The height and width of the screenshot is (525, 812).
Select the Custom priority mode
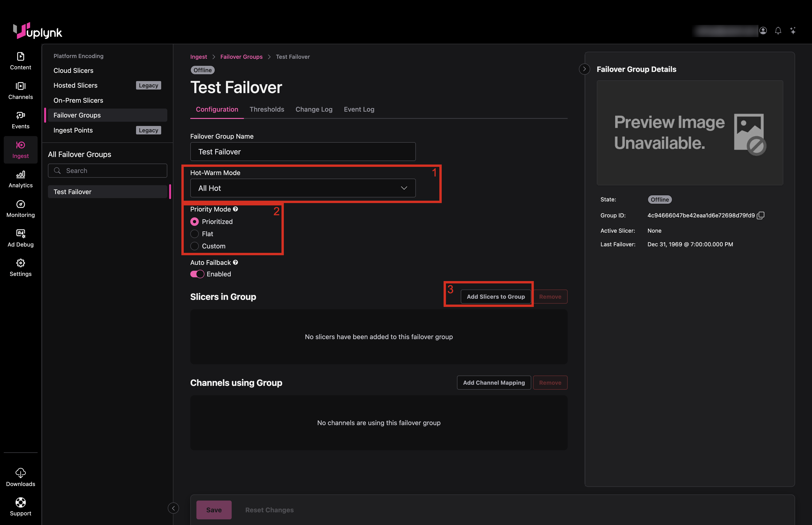(195, 246)
